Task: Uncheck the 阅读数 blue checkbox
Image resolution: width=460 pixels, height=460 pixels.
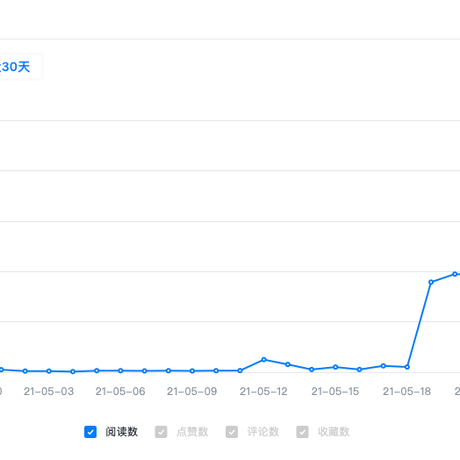Action: click(90, 432)
